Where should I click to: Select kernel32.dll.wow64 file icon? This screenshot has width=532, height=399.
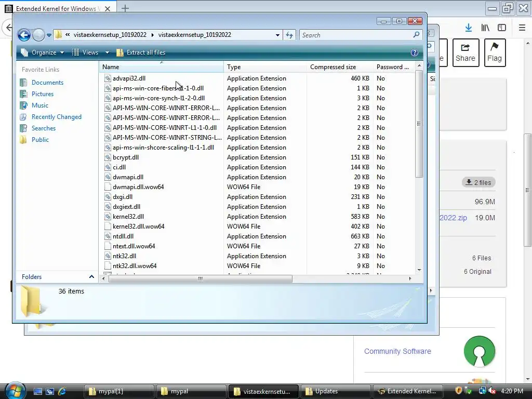[108, 227]
